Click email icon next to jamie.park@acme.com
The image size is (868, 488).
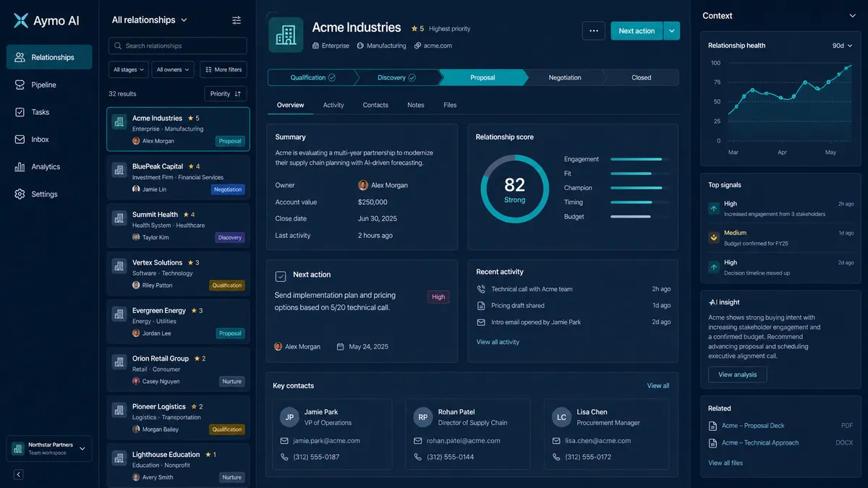click(x=284, y=441)
